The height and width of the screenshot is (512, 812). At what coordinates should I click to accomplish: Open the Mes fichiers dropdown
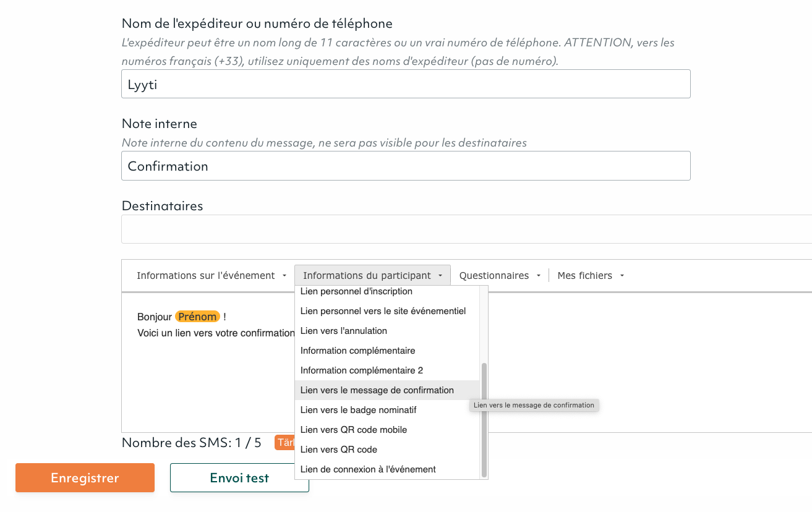coord(591,276)
